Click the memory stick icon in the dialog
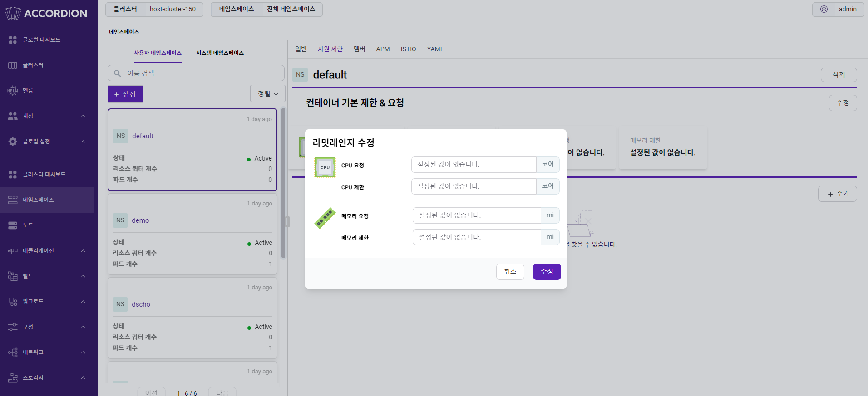 pos(325,218)
